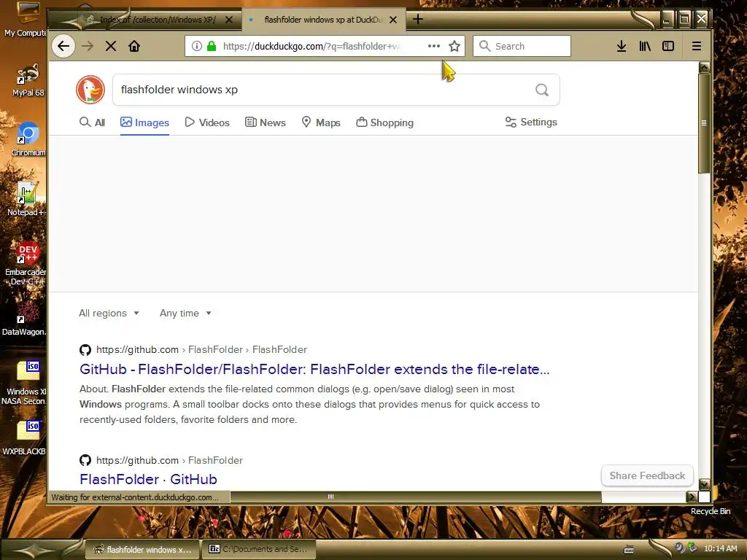Open DuckDuckGo Settings
Screen dimensions: 747x560
coord(531,122)
